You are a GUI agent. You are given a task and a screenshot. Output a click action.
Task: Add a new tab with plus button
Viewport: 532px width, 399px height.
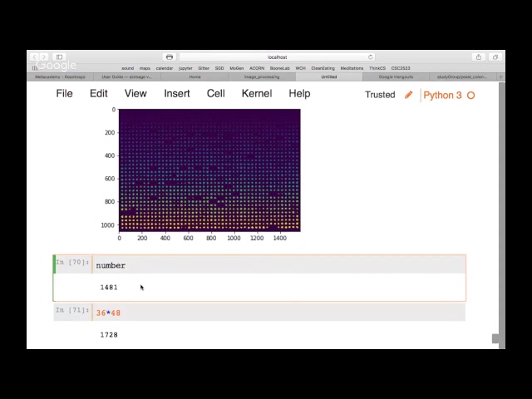tap(500, 77)
